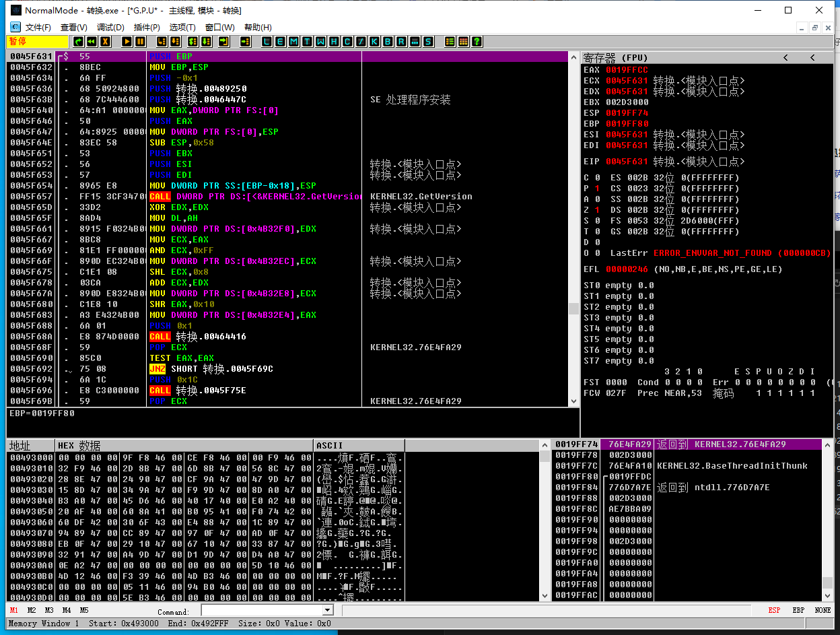Viewport: 840px width, 635px height.
Task: Open the Source window (S icon)
Action: tap(428, 42)
